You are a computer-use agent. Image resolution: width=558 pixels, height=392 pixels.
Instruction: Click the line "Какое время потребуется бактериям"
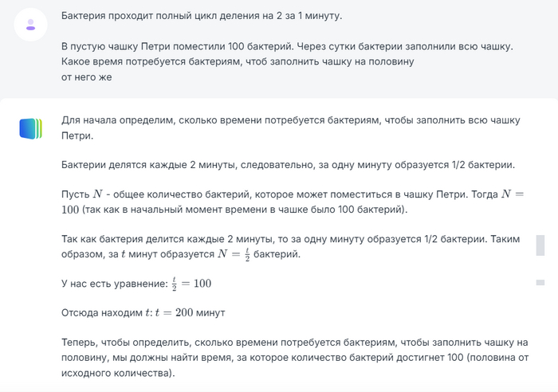point(239,61)
